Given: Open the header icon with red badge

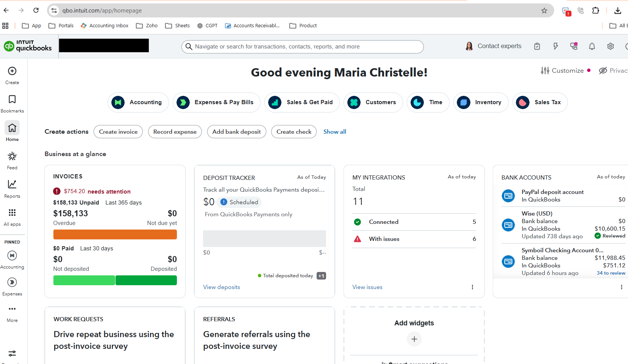Looking at the screenshot, I should [574, 46].
